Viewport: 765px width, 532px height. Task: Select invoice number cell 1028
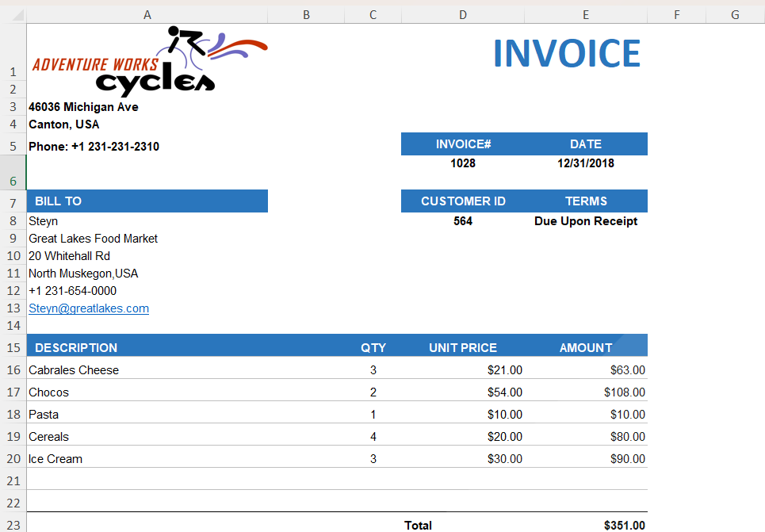463,163
